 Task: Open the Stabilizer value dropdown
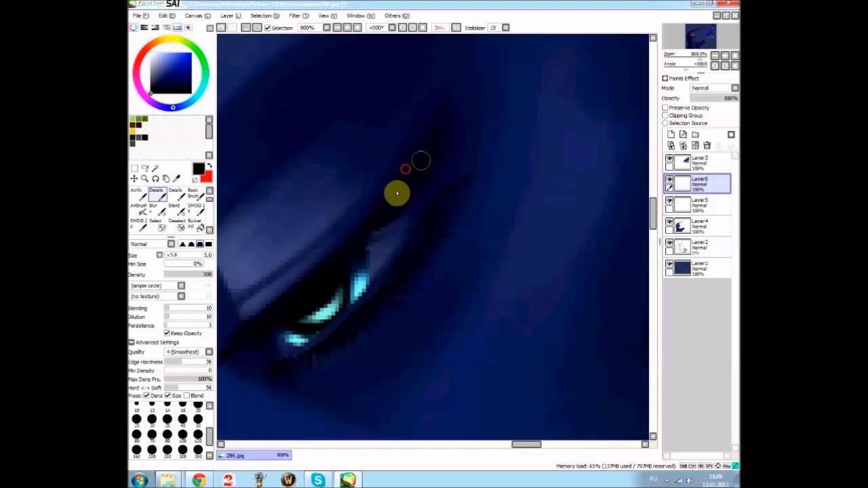[x=506, y=28]
